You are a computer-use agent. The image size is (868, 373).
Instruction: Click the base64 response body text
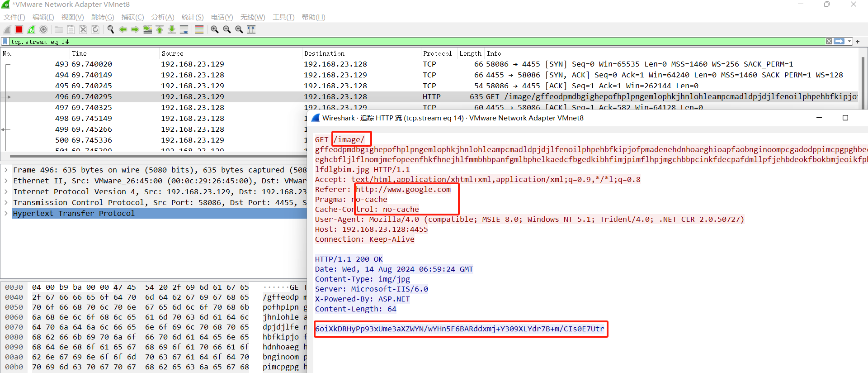click(459, 329)
